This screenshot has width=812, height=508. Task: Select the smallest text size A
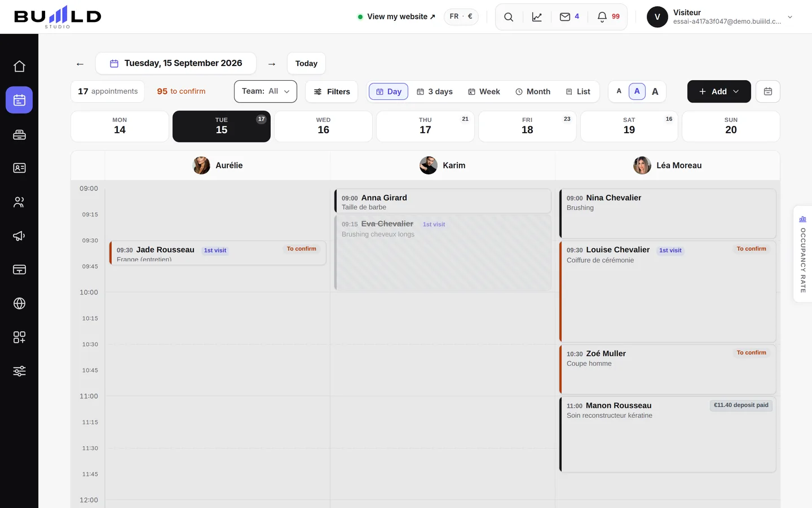pos(619,91)
